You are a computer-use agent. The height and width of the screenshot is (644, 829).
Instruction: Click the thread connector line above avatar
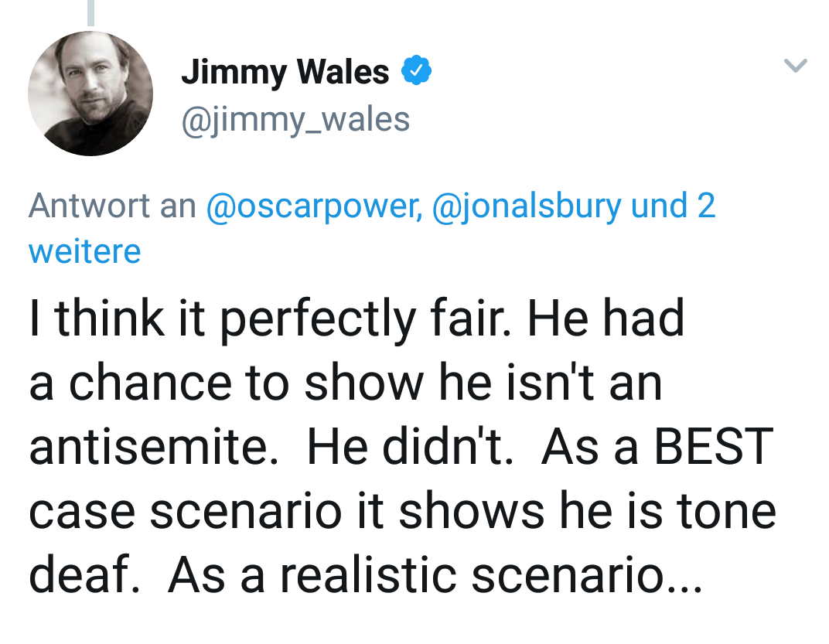[x=90, y=12]
